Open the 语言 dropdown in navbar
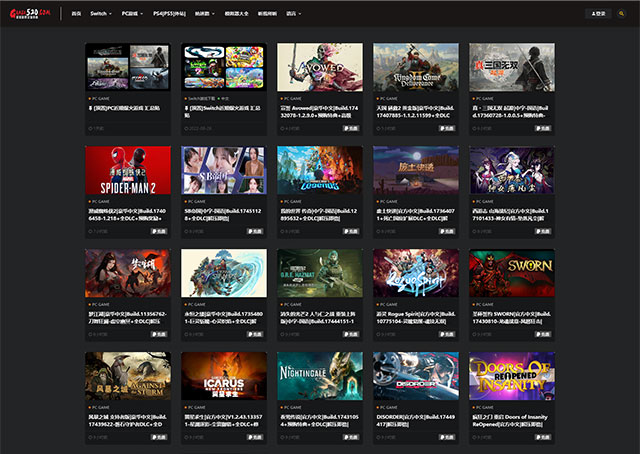Image resolution: width=640 pixels, height=454 pixels. pos(292,14)
